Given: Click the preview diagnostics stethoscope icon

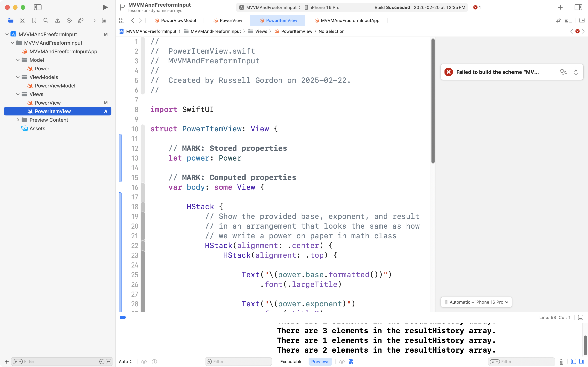Looking at the screenshot, I should click(563, 72).
